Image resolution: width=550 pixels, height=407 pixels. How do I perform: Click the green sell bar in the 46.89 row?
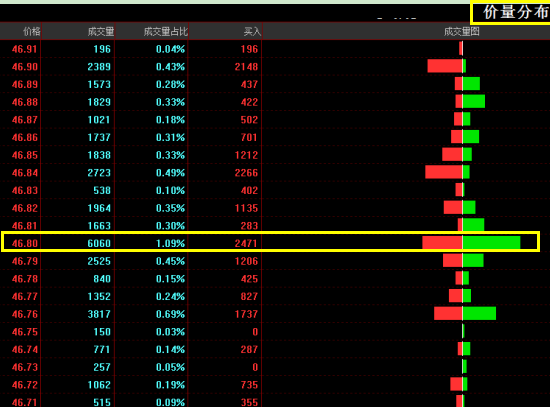471,84
